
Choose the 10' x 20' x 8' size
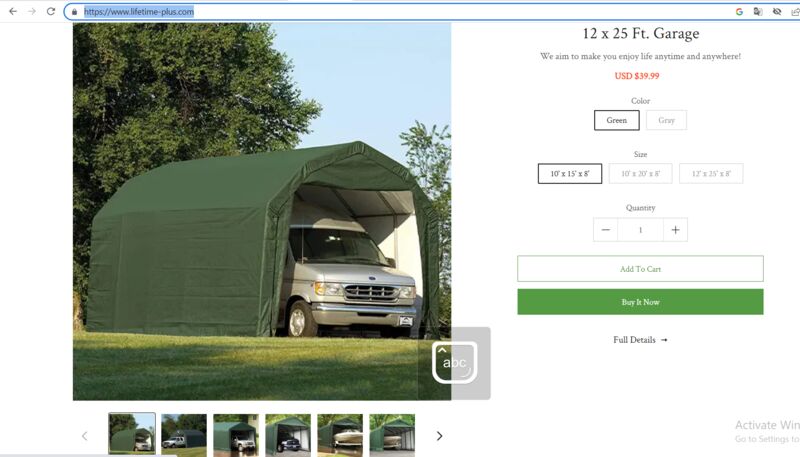(x=640, y=173)
